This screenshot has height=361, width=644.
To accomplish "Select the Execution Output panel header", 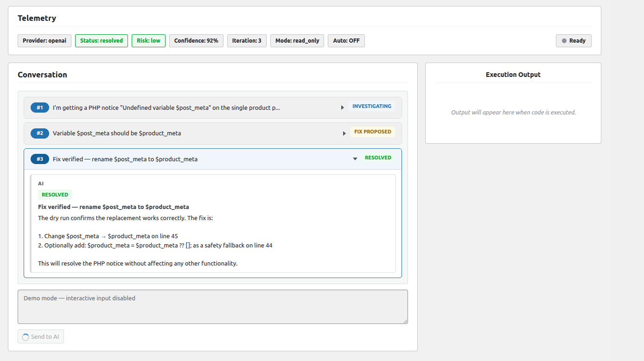I will (x=513, y=75).
